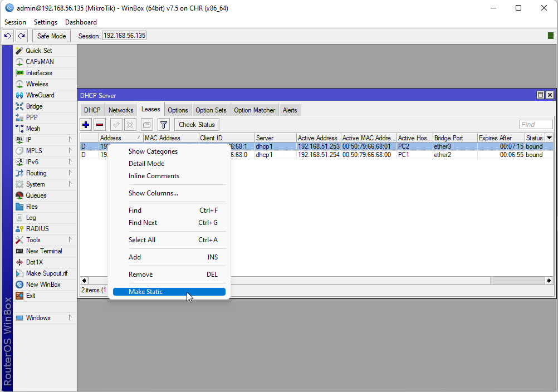Open the Status column dropdown arrow
This screenshot has height=392, width=558.
[550, 138]
